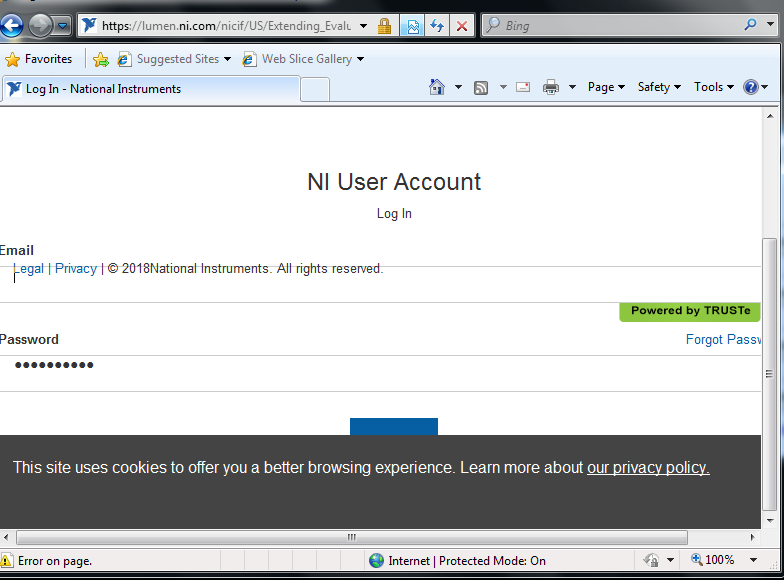The image size is (784, 580).
Task: Open the search provider dropdown arrow
Action: coord(770,24)
